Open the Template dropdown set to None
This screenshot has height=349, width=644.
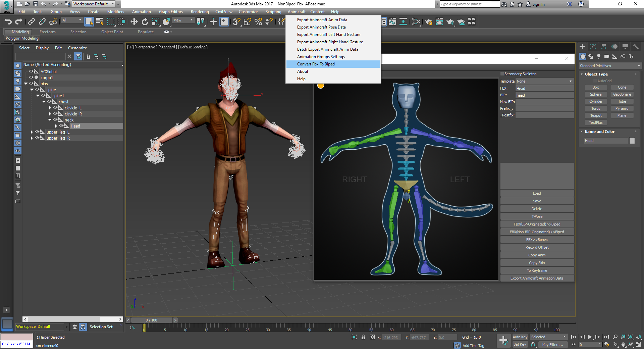tap(544, 81)
